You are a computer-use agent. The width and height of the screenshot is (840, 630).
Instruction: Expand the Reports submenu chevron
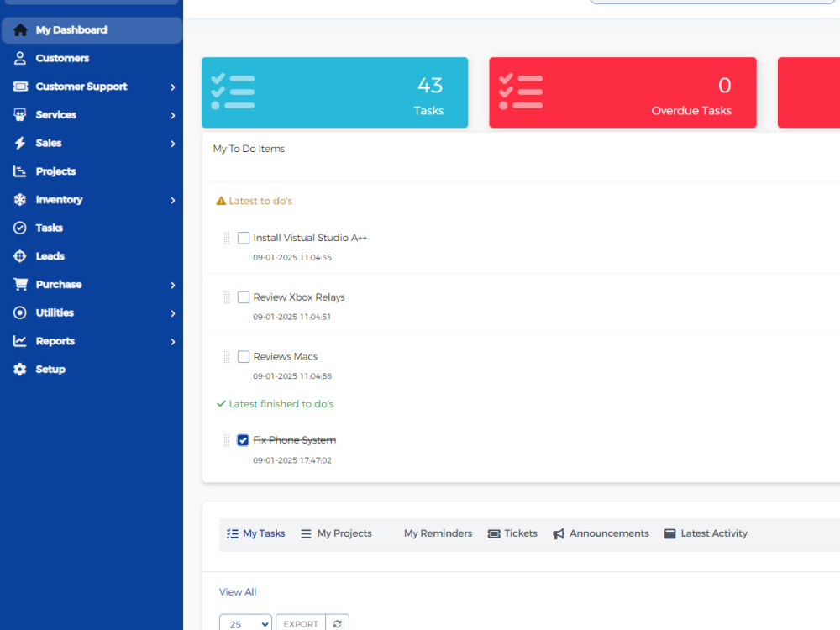172,342
